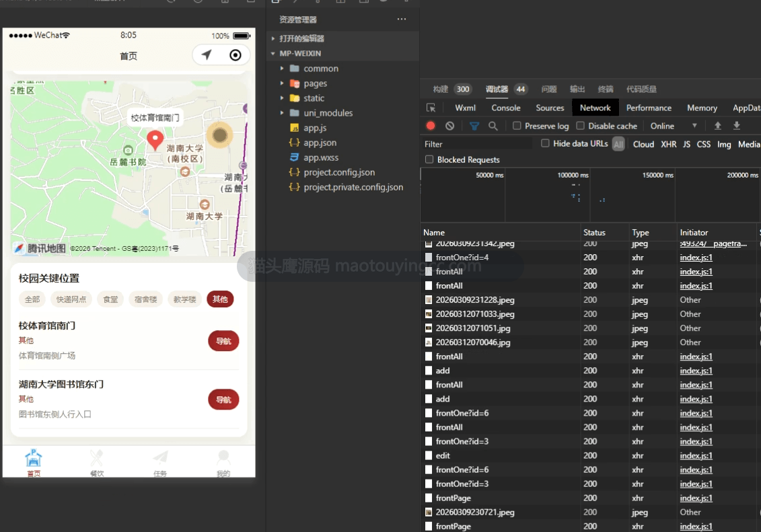Screen dimensions: 761x532
Task: Open app.json file
Action: point(320,143)
